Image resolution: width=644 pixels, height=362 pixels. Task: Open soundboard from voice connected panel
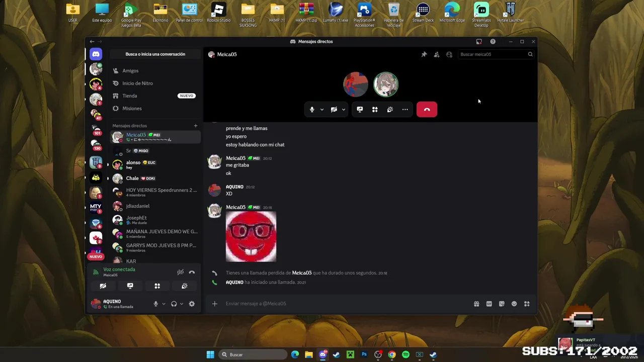tap(184, 286)
